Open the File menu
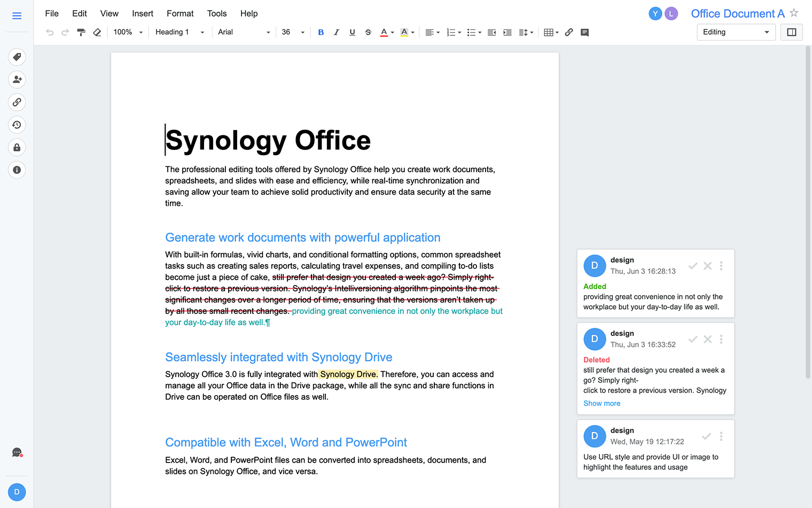812x508 pixels. pyautogui.click(x=52, y=13)
